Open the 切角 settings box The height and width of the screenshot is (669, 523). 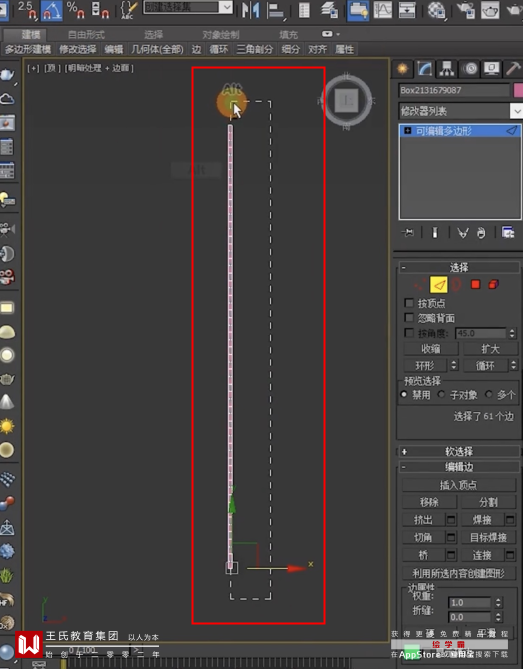(x=451, y=537)
